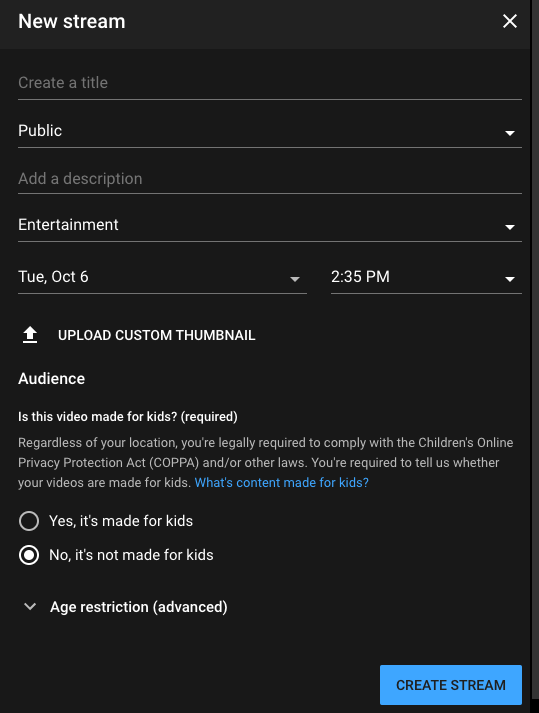
Task: Click the Age restriction chevron icon
Action: (30, 606)
